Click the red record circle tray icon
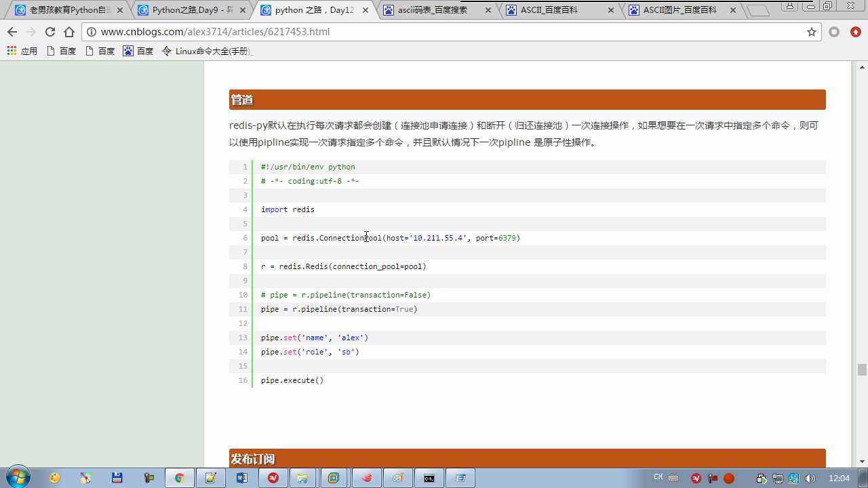Screen dimensions: 868x488 click(729, 479)
